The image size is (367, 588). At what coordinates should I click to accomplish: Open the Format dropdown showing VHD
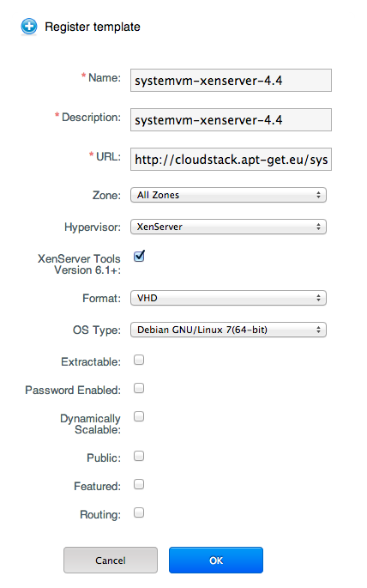(228, 298)
